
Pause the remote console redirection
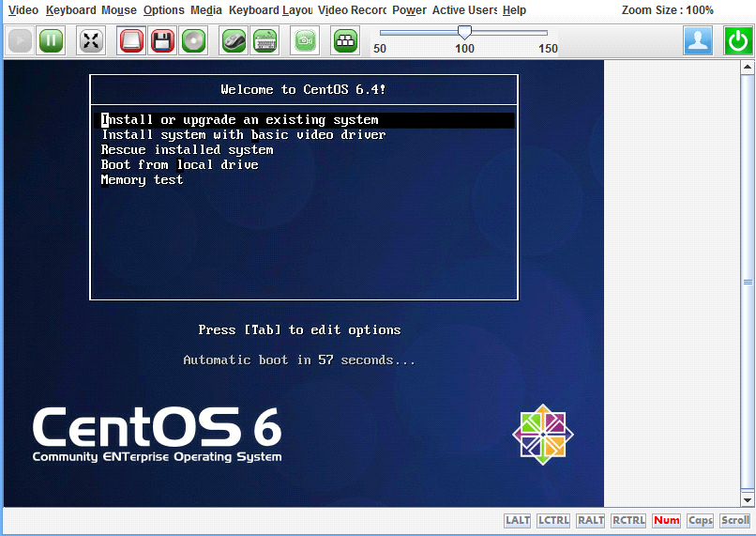point(51,41)
